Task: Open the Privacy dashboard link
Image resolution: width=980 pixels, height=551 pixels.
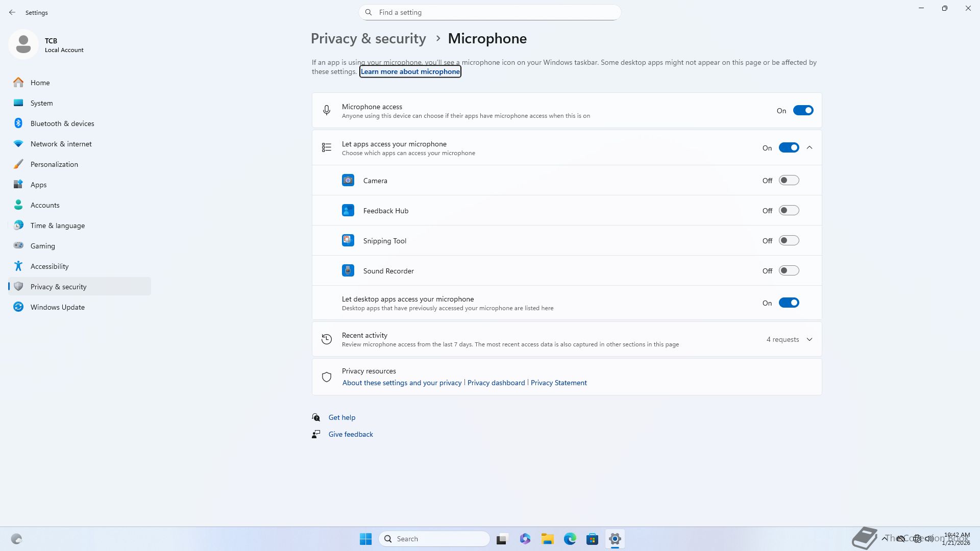Action: pos(496,383)
